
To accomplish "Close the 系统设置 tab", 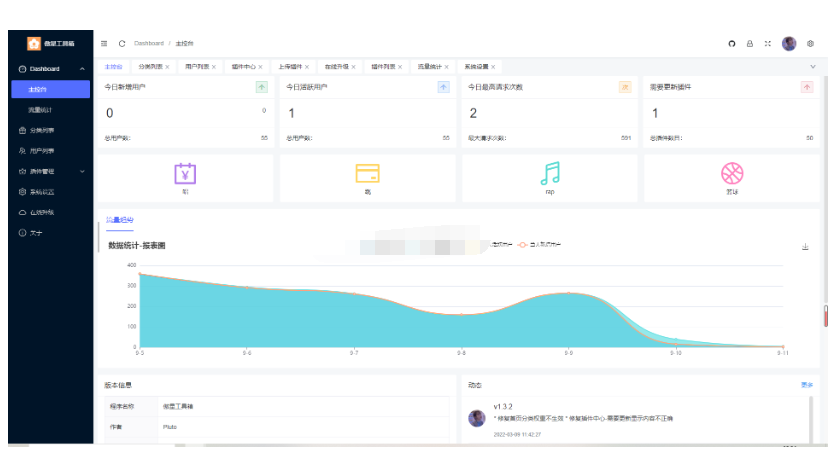I will [493, 67].
